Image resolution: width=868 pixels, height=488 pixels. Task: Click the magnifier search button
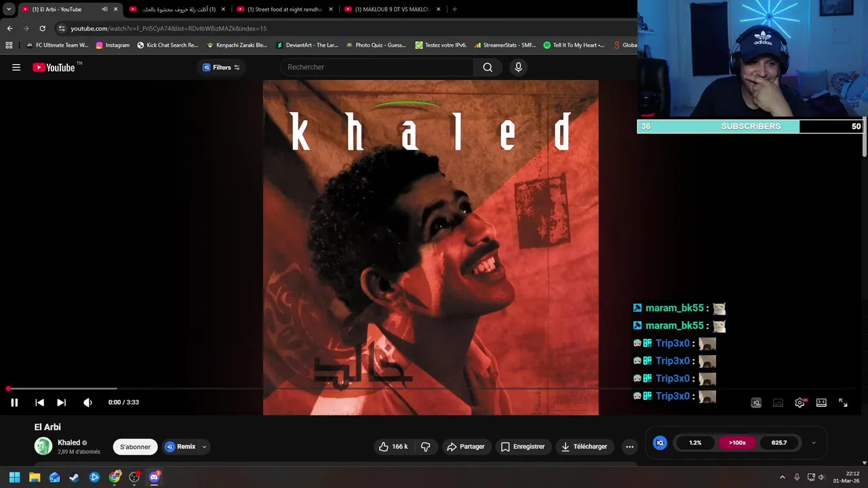pyautogui.click(x=488, y=67)
